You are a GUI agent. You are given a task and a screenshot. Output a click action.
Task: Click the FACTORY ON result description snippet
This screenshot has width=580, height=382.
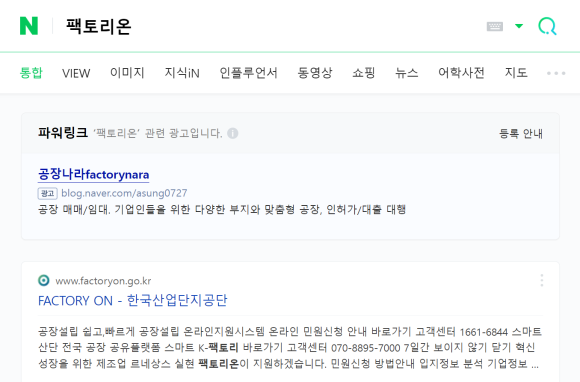[290, 348]
